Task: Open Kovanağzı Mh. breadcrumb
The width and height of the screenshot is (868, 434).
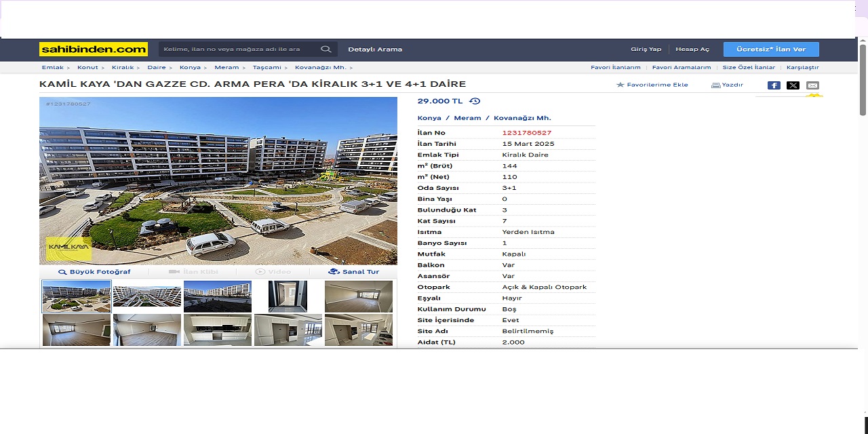Action: coord(321,67)
